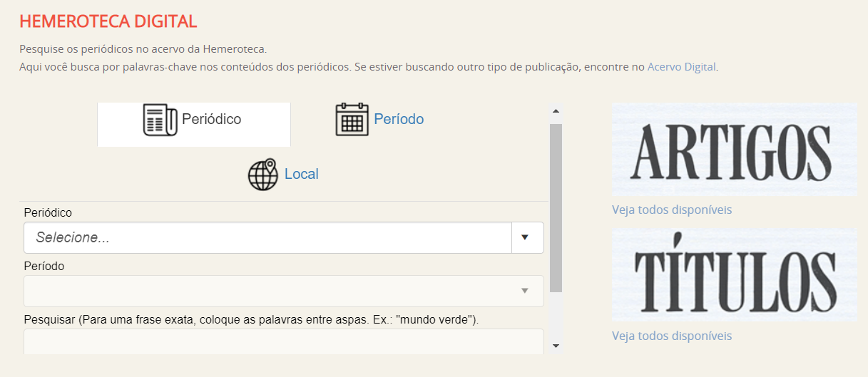Open the Periódico 'Selecione...' combo box
Screen dimensions: 868x377
(x=267, y=238)
